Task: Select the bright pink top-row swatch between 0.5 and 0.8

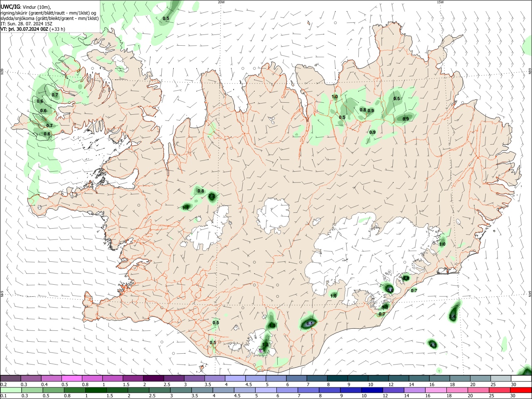Action: [71, 379]
